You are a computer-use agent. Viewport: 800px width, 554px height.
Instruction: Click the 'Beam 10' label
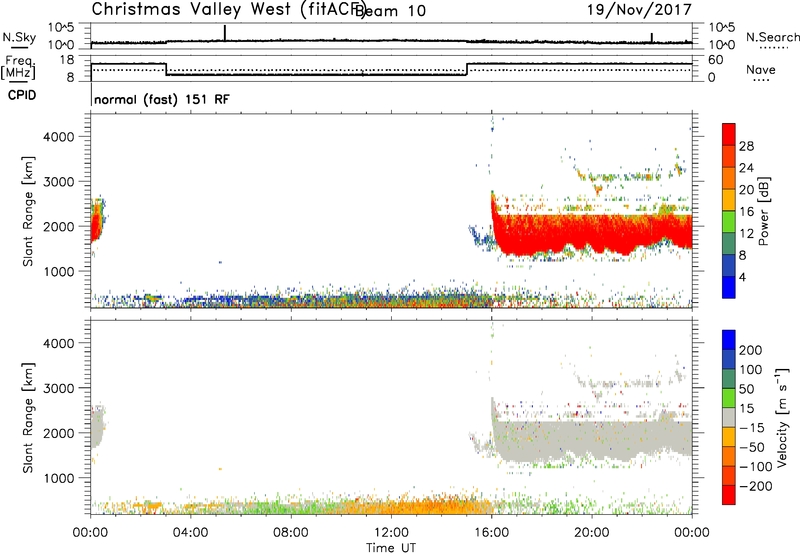coord(391,11)
